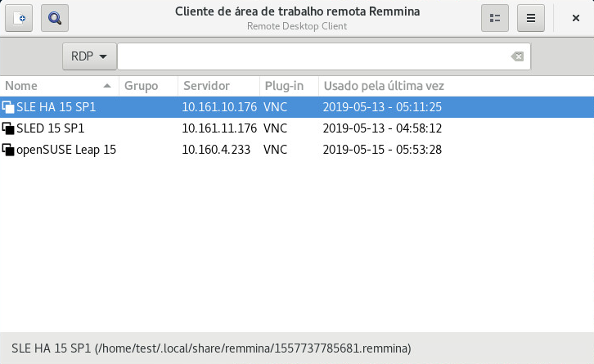Create a new connection profile
The image size is (594, 364).
click(19, 18)
